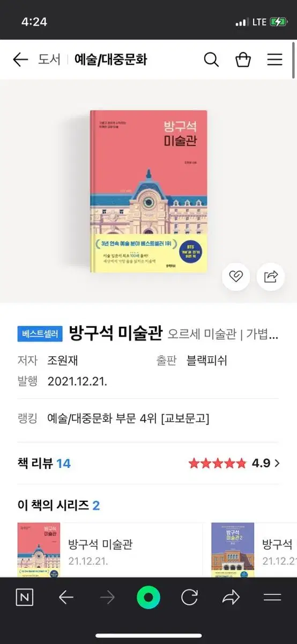
Task: Open Naver home N icon
Action: [24, 597]
